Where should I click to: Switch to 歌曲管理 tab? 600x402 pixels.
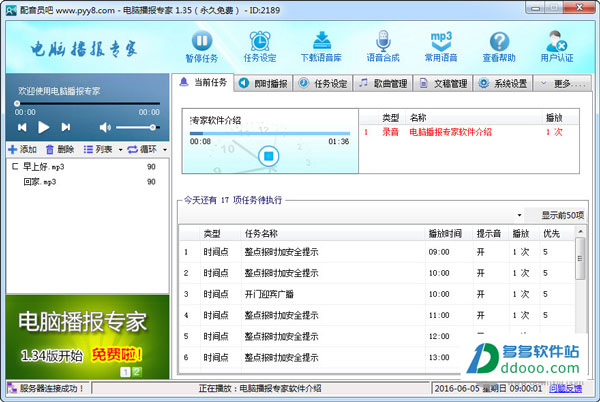click(x=383, y=83)
